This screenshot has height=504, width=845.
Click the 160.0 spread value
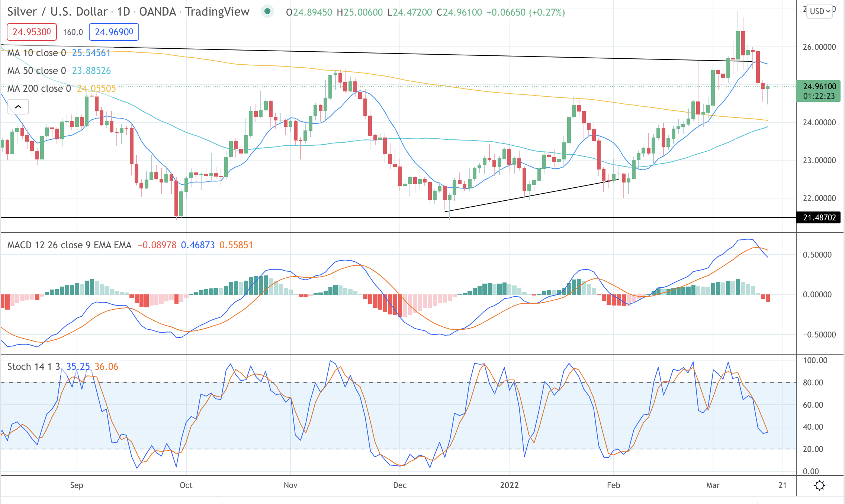73,32
